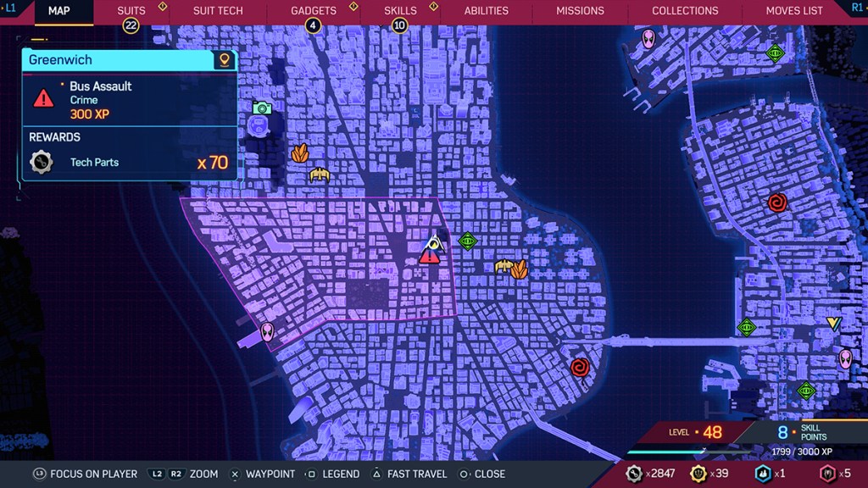Click the 8 Skill Points counter
Viewport: 868px width, 488px height.
[x=802, y=432]
